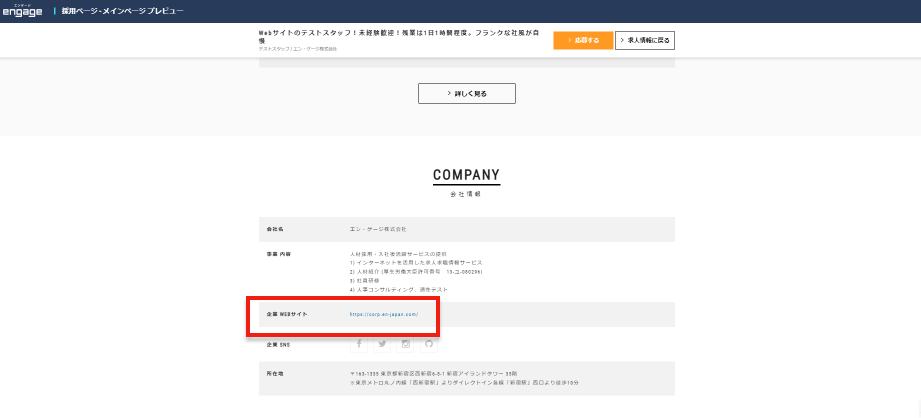The image size is (921, 418).
Task: Open the corp.en-japan.com website link
Action: coord(384,315)
